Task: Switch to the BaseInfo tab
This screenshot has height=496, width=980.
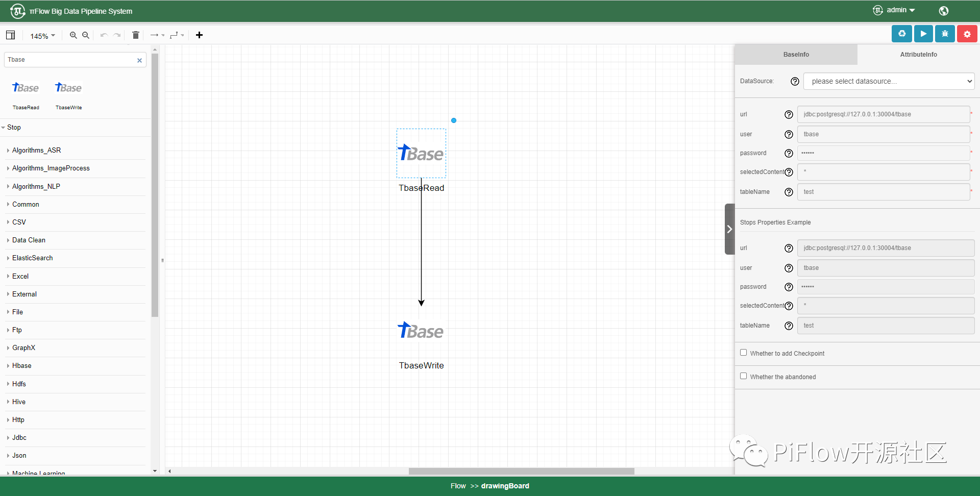Action: click(x=796, y=55)
